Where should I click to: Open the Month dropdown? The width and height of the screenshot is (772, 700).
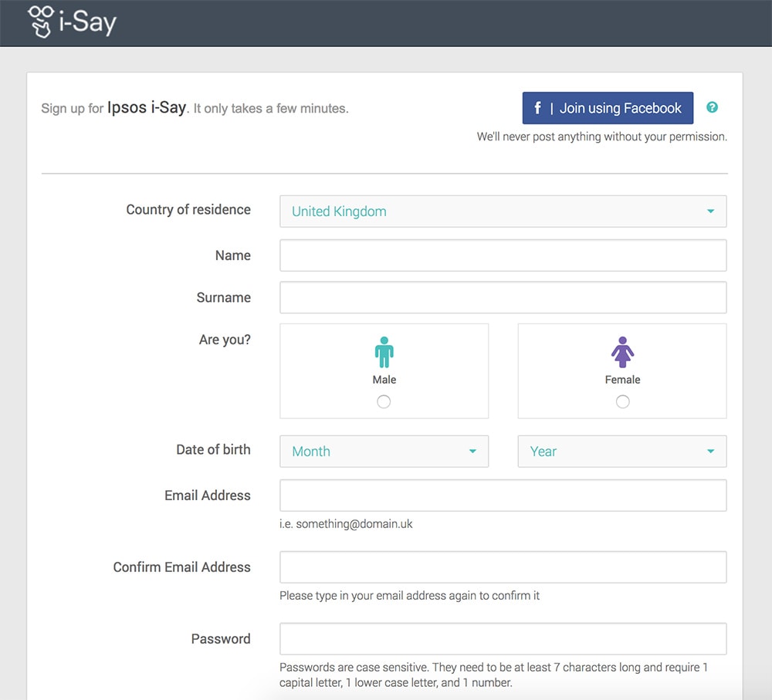384,451
